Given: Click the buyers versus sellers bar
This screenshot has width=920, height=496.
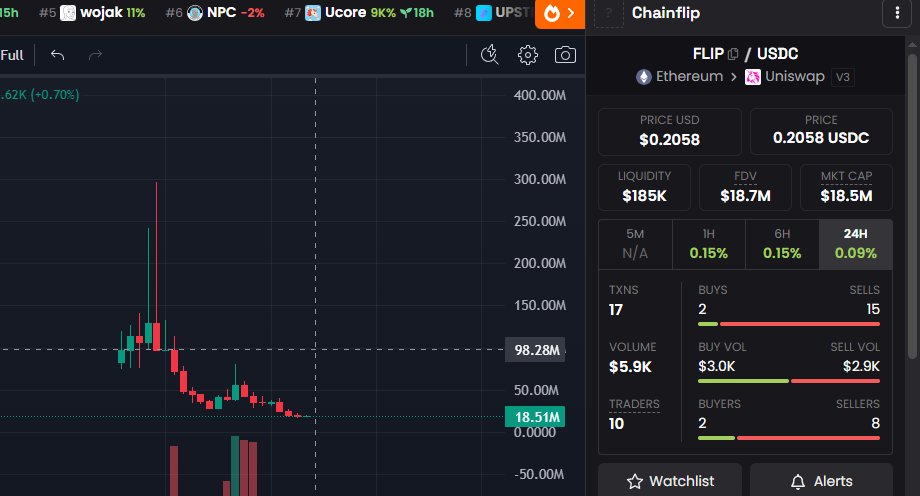Looking at the screenshot, I should click(x=789, y=438).
